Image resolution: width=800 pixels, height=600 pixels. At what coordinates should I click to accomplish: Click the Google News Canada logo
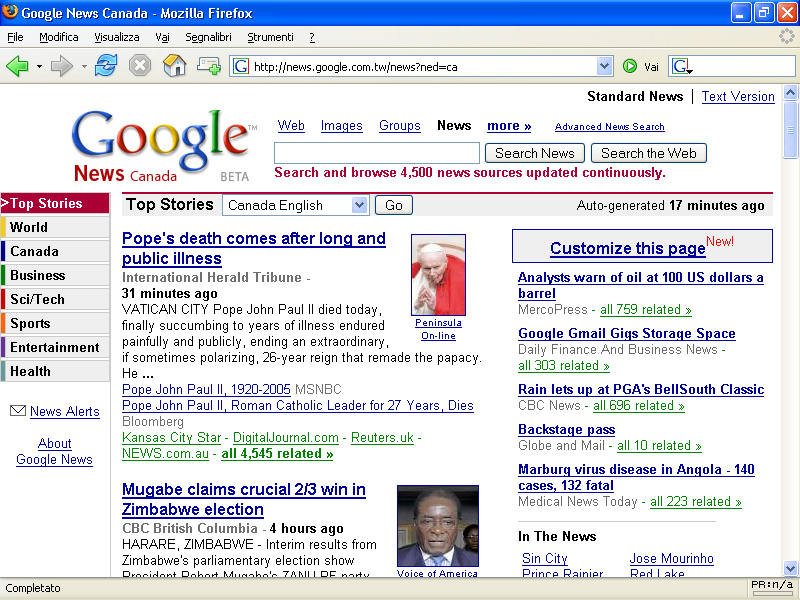[x=164, y=146]
